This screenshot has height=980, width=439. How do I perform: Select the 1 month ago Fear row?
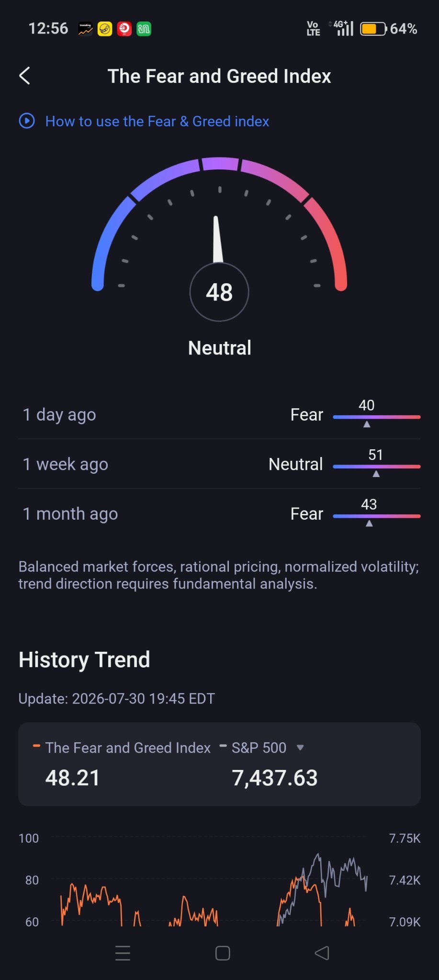[x=219, y=514]
